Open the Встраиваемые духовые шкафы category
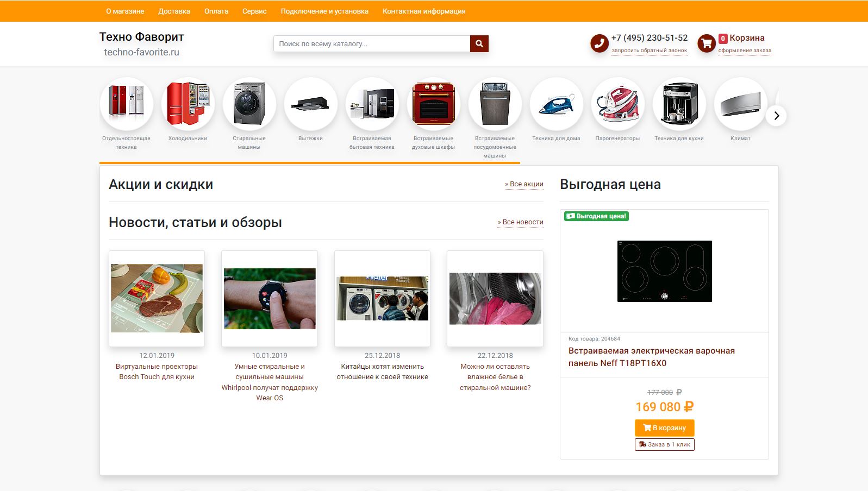The image size is (868, 491). pyautogui.click(x=433, y=104)
